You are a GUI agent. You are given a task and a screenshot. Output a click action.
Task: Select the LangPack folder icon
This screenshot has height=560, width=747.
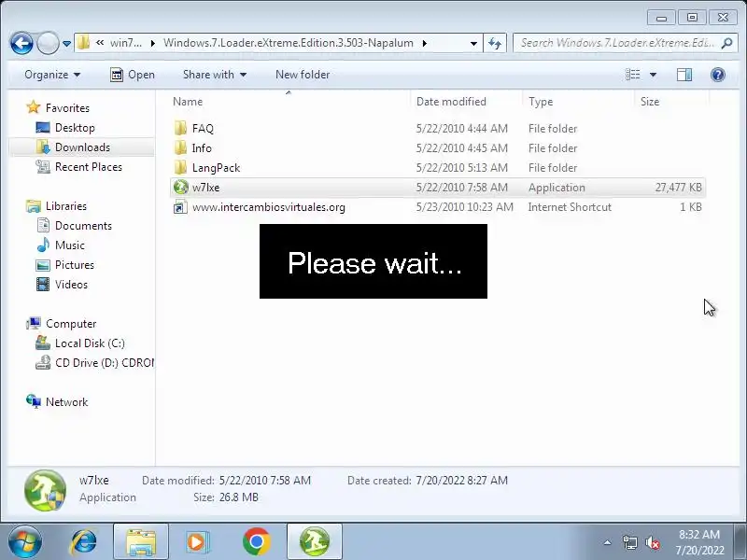(180, 167)
